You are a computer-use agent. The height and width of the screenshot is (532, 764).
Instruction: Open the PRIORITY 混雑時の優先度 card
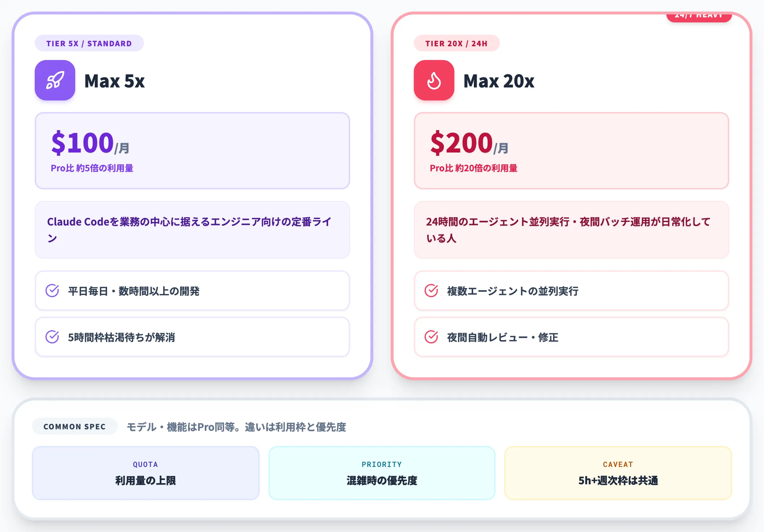pyautogui.click(x=382, y=473)
